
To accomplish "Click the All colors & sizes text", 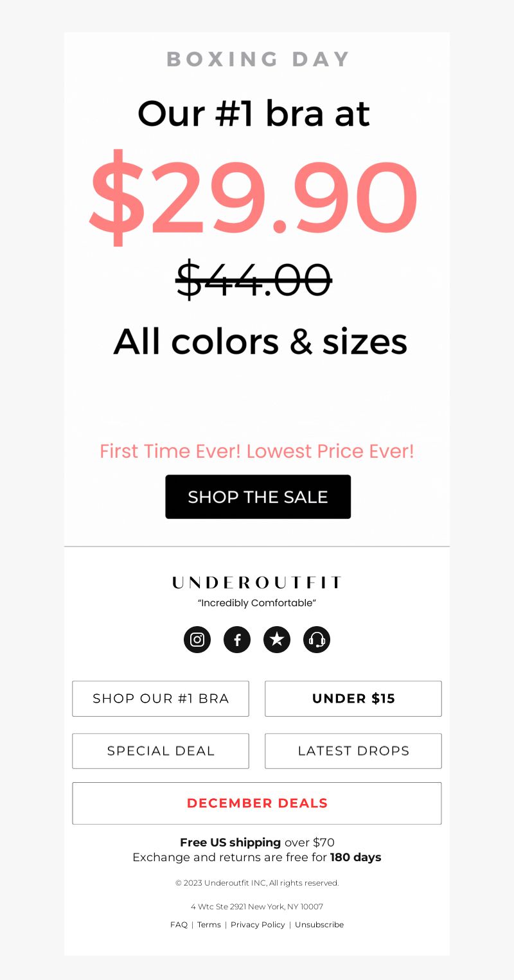I will point(260,341).
